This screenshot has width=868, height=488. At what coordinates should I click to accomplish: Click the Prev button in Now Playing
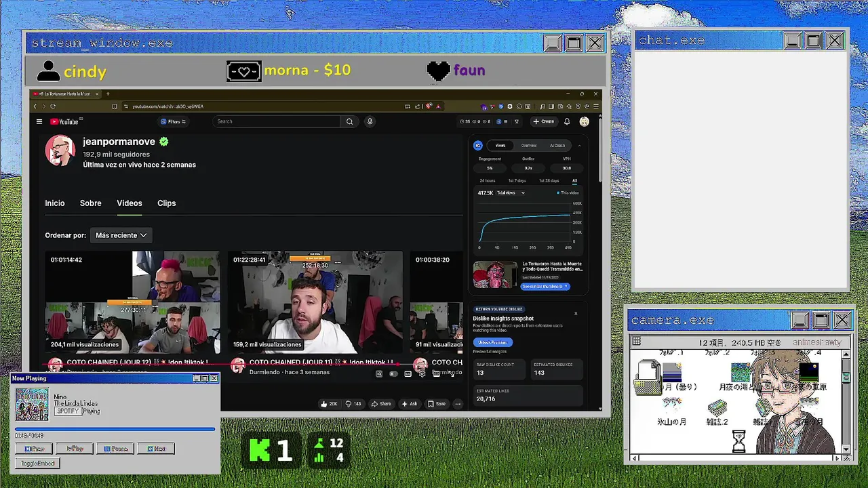[34, 449]
